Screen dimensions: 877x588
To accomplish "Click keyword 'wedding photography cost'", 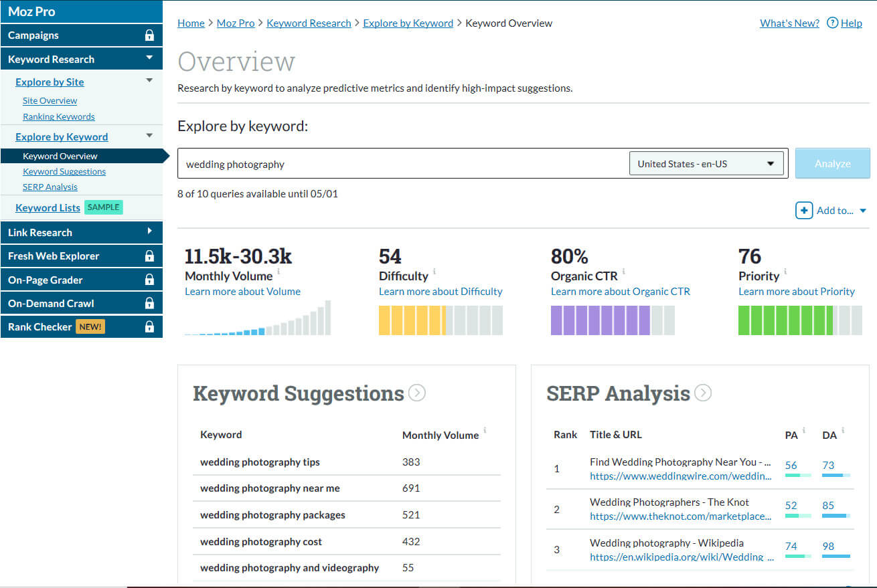I will (261, 542).
